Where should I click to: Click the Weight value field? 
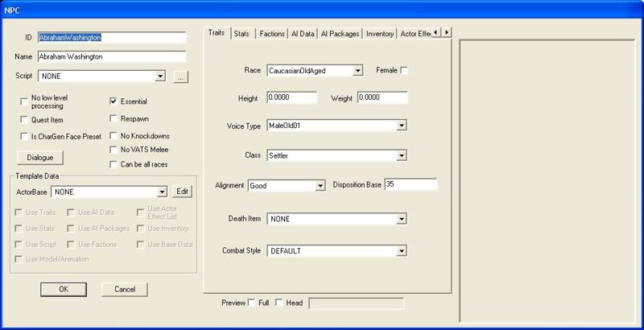tap(382, 97)
